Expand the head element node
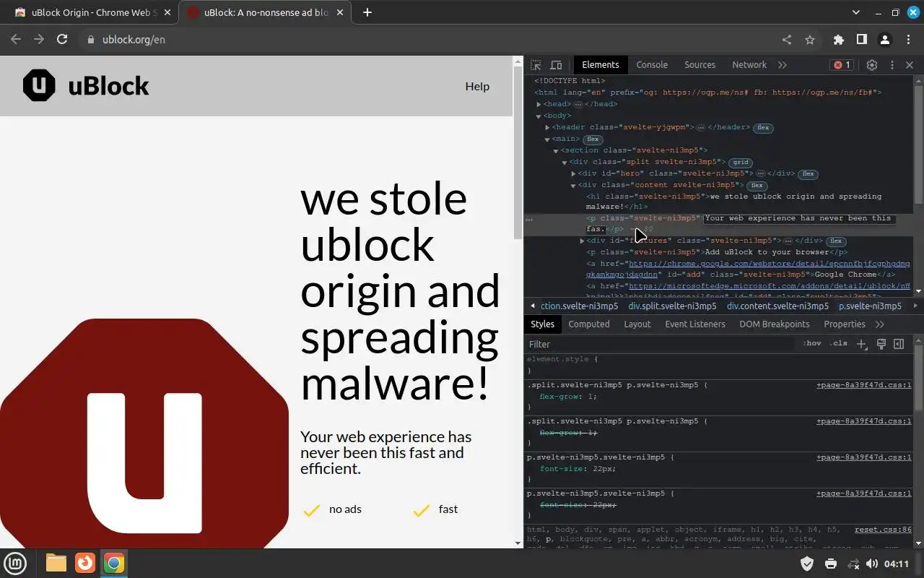The image size is (924, 578). click(539, 104)
